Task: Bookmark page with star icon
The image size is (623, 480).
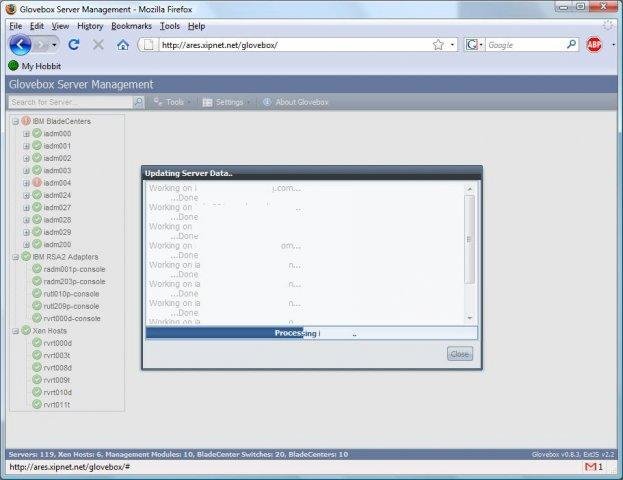Action: coord(438,45)
